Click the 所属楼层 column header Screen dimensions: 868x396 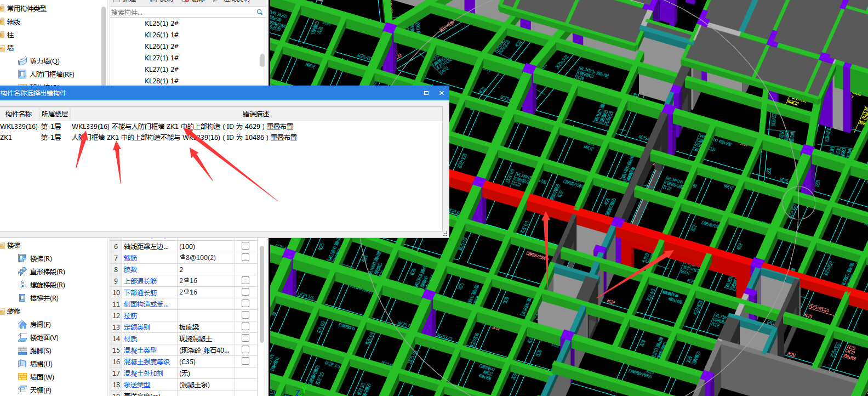pos(55,114)
